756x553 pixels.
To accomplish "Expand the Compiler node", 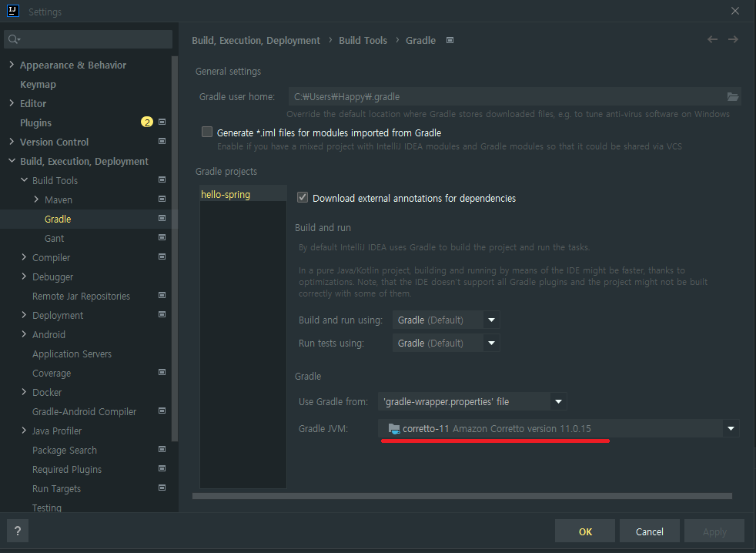I will pos(24,257).
